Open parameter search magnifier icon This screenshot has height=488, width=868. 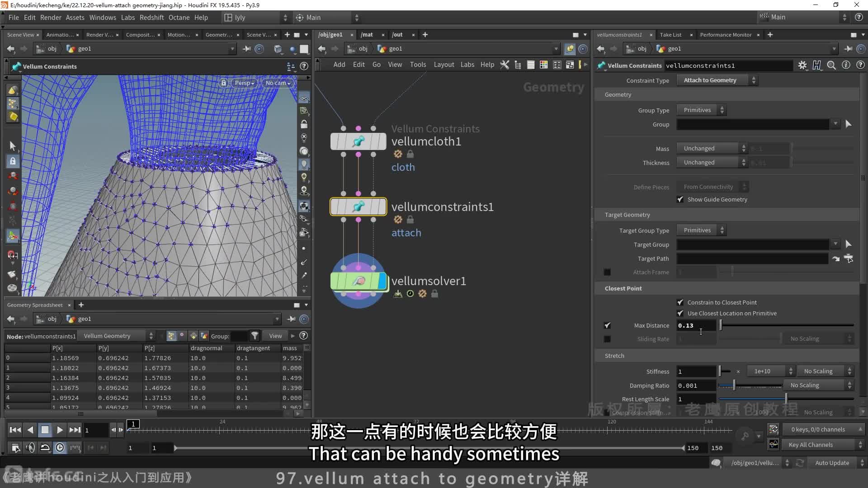[831, 65]
